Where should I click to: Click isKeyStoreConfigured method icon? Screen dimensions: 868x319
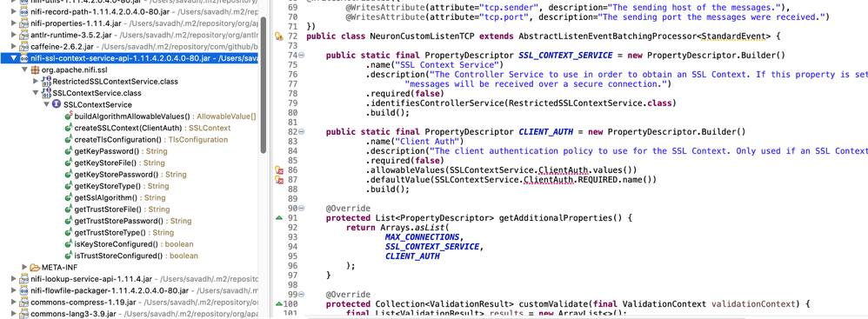tap(68, 243)
